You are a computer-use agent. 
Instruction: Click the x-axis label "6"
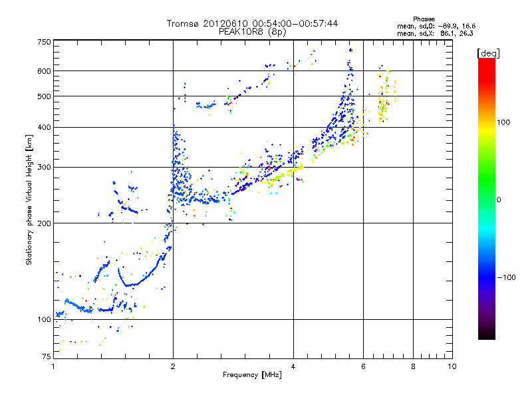(x=363, y=366)
